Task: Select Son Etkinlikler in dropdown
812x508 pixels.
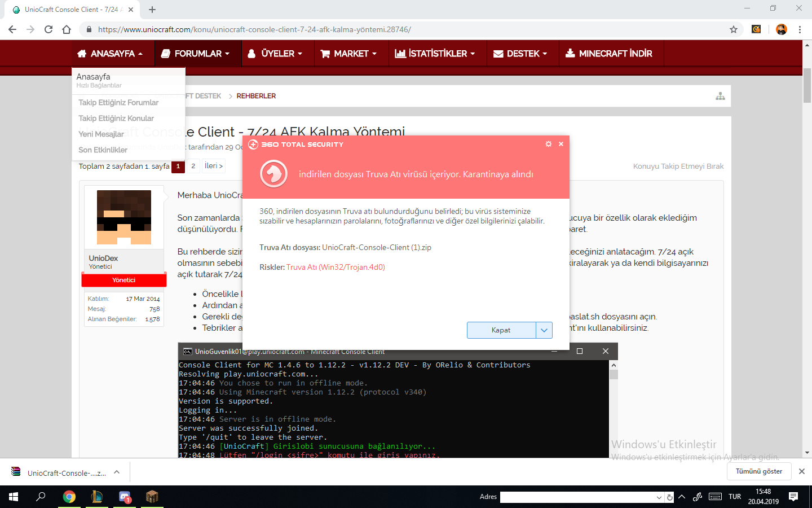Action: coord(103,150)
